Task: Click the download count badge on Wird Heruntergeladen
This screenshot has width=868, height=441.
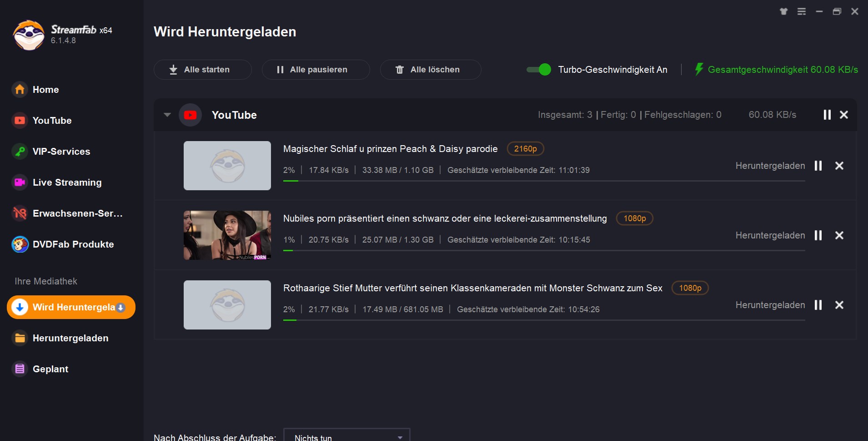Action: 120,308
